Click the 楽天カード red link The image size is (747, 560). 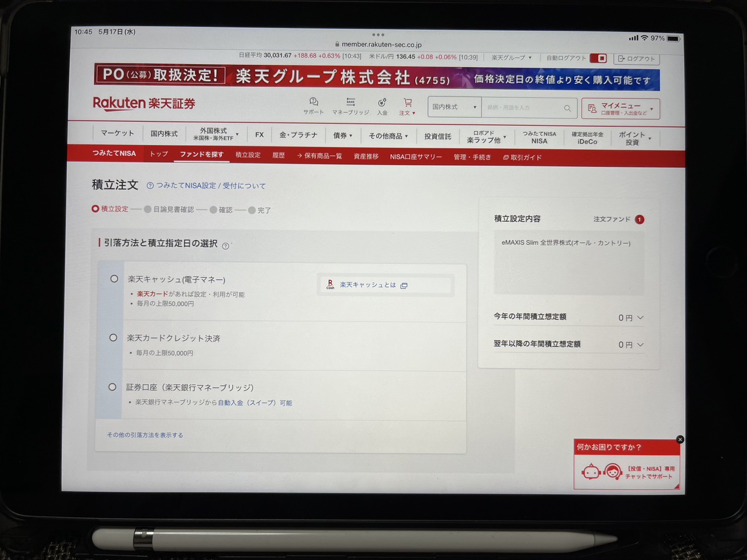click(x=152, y=294)
